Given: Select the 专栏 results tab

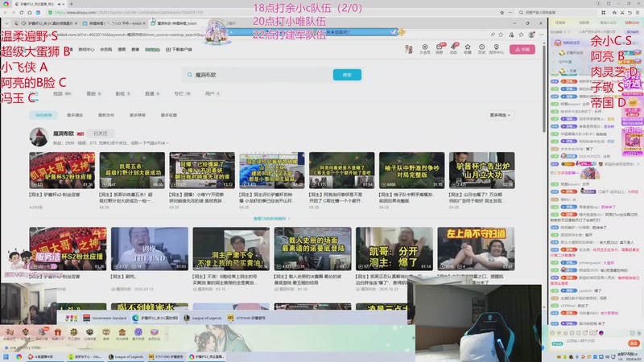Looking at the screenshot, I should coord(182,93).
